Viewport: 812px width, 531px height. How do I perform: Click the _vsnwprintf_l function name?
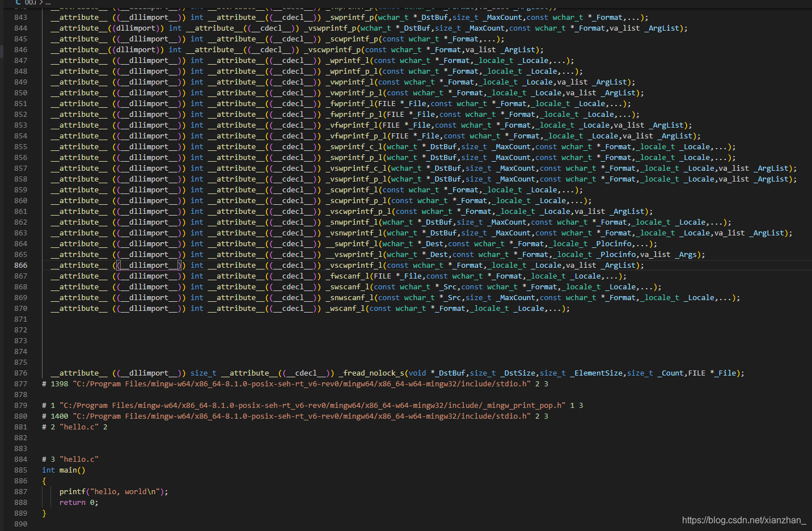[x=354, y=233]
